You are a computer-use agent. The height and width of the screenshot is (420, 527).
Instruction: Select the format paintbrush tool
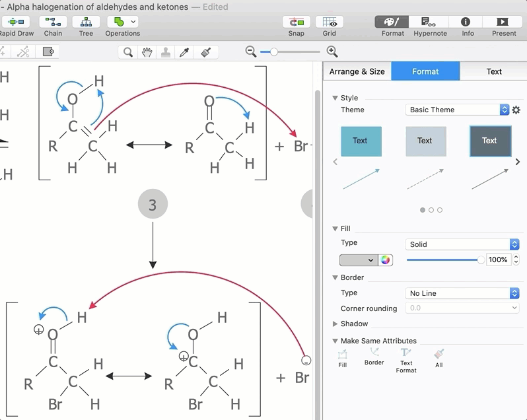[205, 52]
